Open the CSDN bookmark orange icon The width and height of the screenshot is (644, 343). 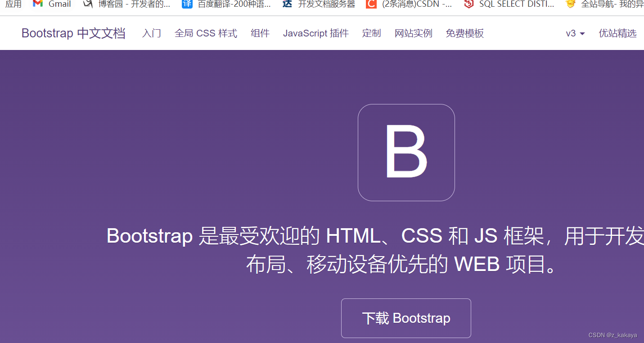pos(371,4)
